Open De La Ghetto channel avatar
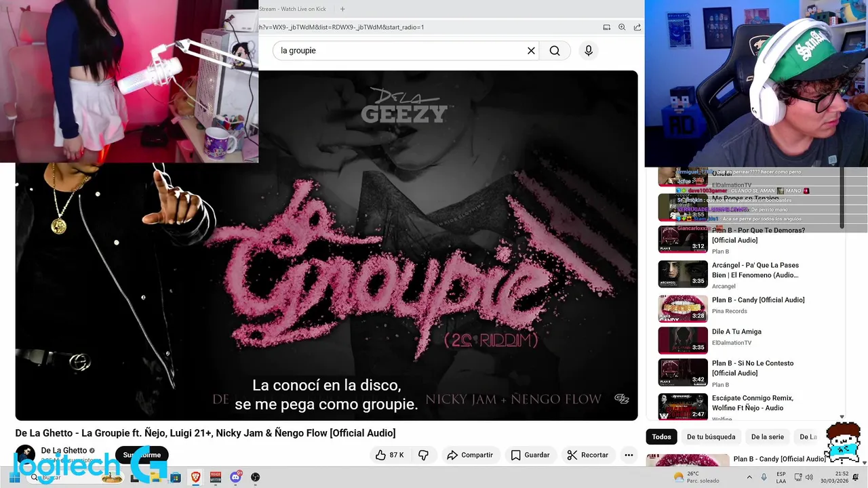This screenshot has width=868, height=488. click(25, 453)
